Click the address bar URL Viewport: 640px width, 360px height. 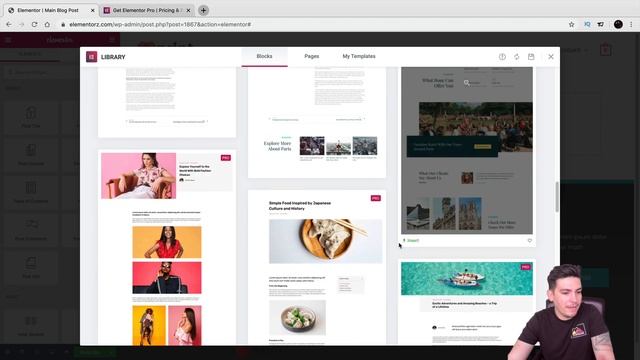pyautogui.click(x=160, y=24)
